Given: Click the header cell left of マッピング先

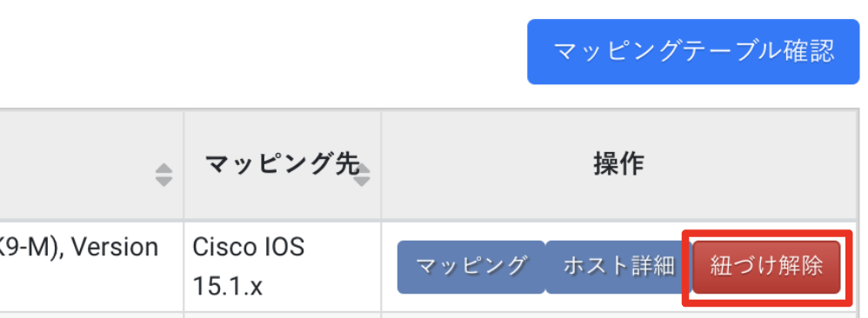Looking at the screenshot, I should [x=90, y=165].
